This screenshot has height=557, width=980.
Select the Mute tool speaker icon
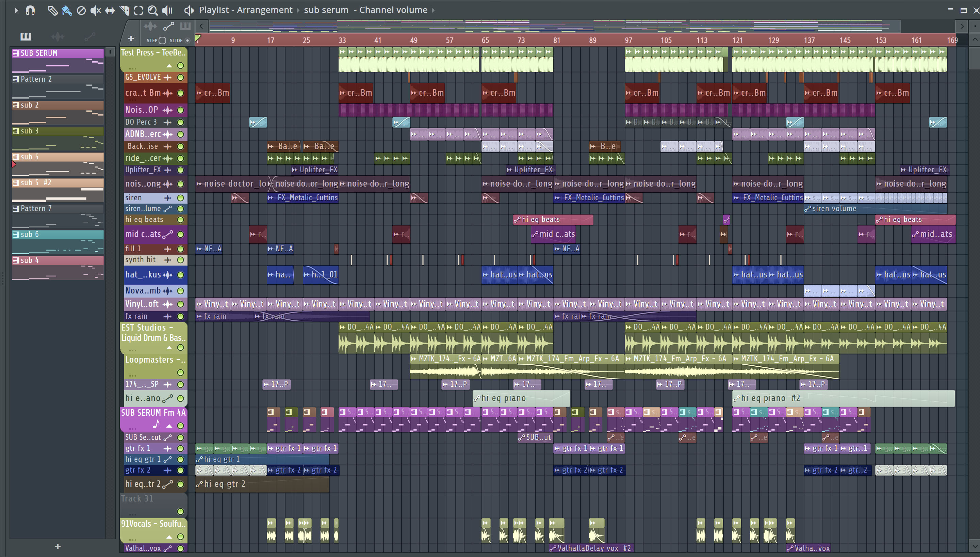coord(95,10)
